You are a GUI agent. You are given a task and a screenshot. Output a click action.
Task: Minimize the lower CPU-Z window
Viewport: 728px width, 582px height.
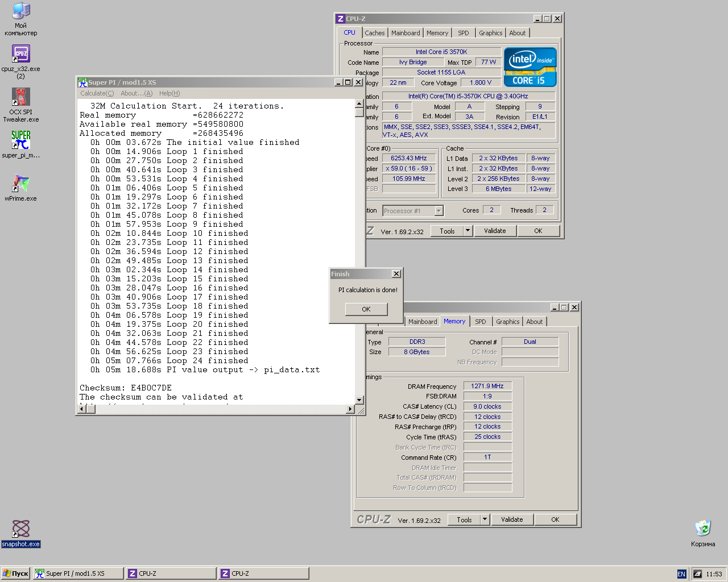click(x=554, y=307)
